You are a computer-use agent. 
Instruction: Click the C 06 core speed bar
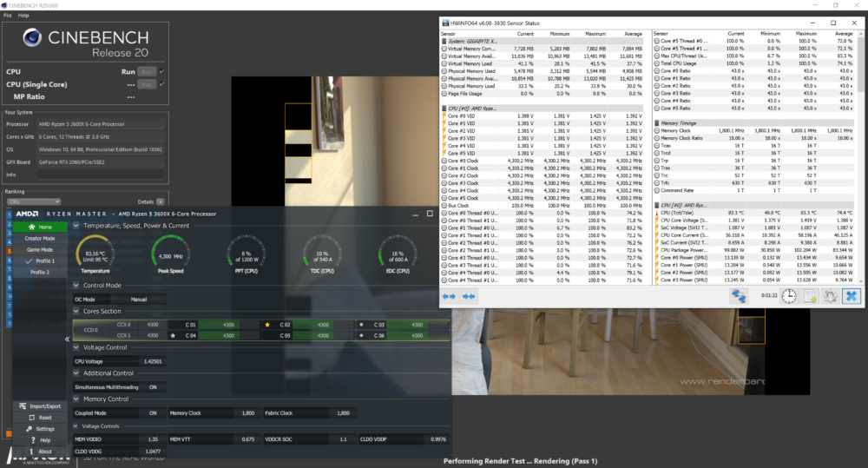(417, 336)
